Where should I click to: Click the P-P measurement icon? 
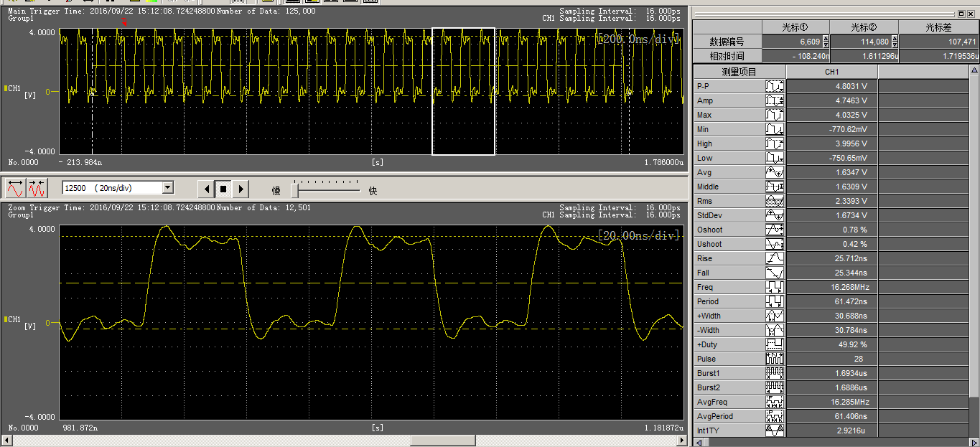pyautogui.click(x=775, y=86)
